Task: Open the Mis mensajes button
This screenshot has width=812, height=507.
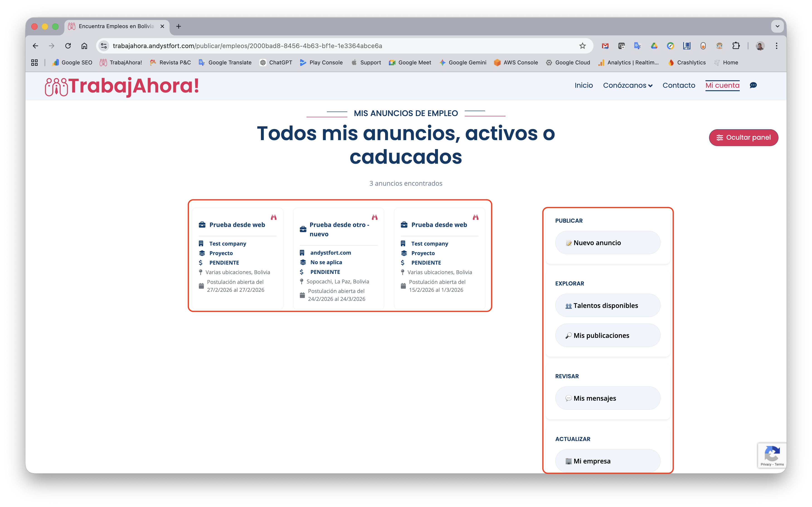Action: point(608,398)
